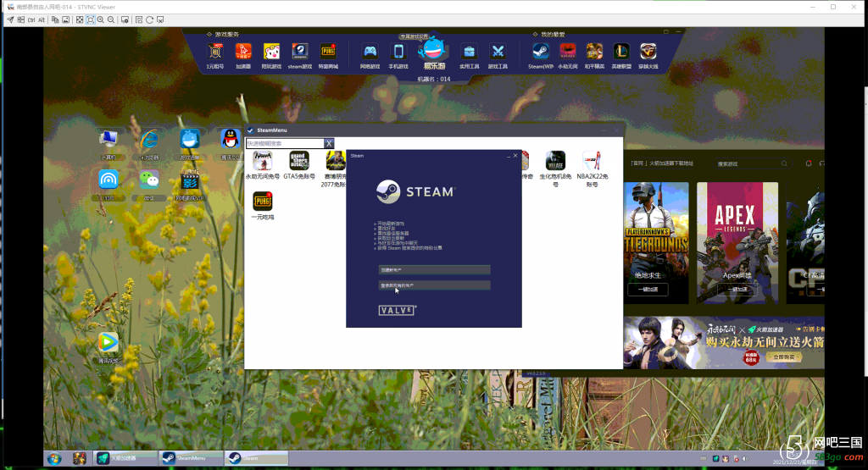Click the bell notification icon in accelerator
Screen dimensions: 868x470
pos(809,163)
